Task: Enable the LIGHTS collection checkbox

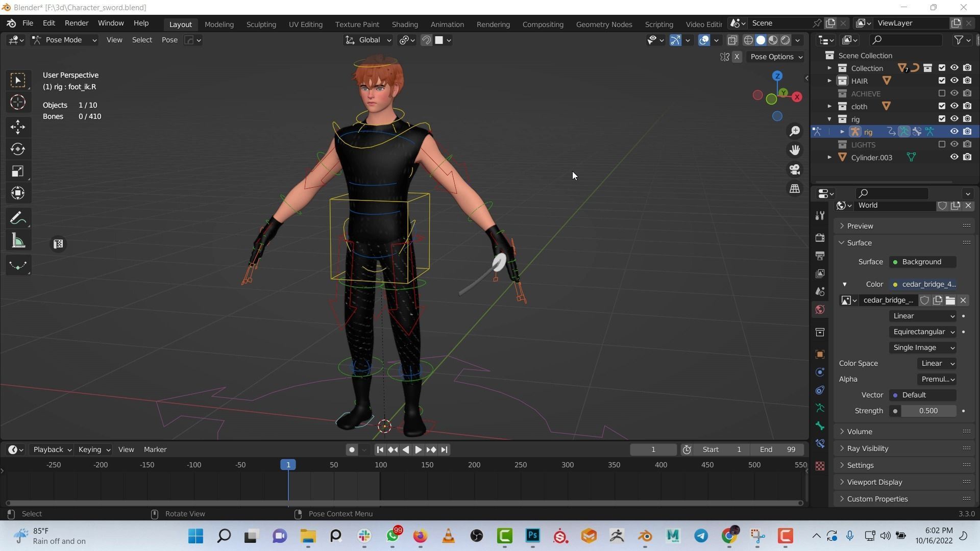Action: pyautogui.click(x=942, y=144)
